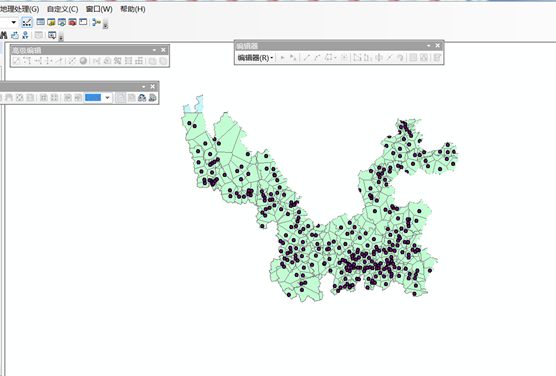Image resolution: width=556 pixels, height=376 pixels.
Task: Open Tools toolbar options overflow arrow
Action: [61, 37]
